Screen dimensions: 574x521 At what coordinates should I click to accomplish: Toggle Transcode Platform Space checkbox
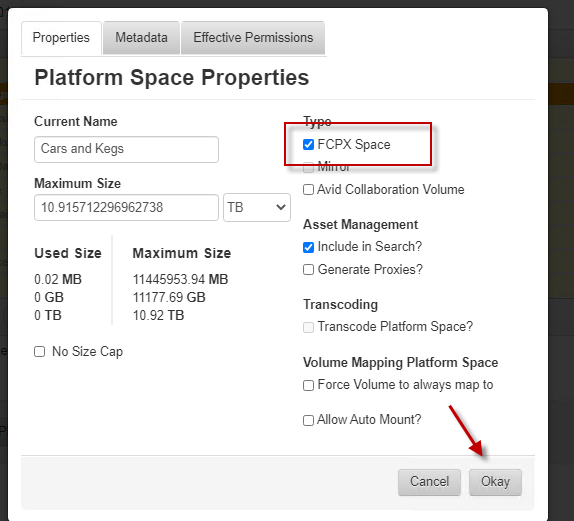[308, 327]
